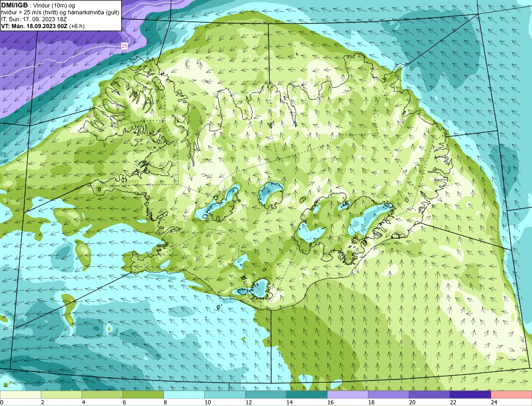The image size is (532, 406).
Task: Choose the dark teal 14–16 m/s legend swatch
Action: tap(307, 395)
